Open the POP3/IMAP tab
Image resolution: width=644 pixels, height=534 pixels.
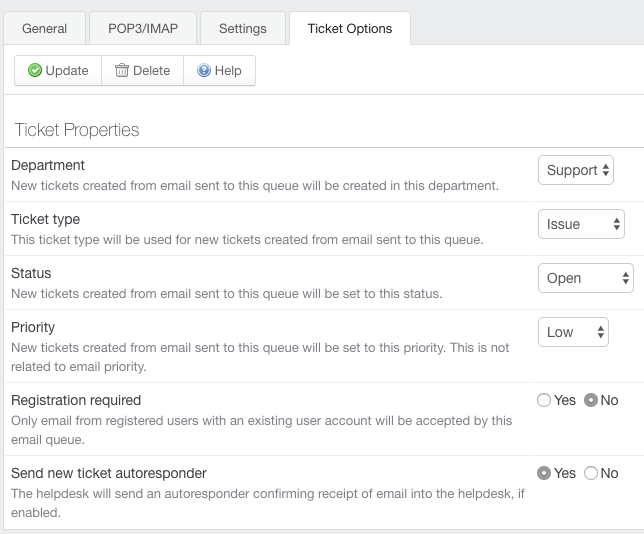(143, 28)
